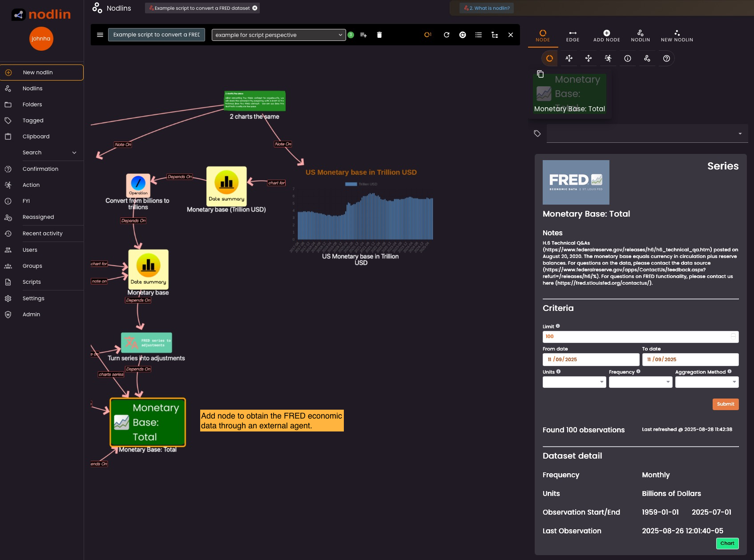Open the Frequency dropdown in Criteria
Screen dimensions: 754x560
click(x=640, y=382)
